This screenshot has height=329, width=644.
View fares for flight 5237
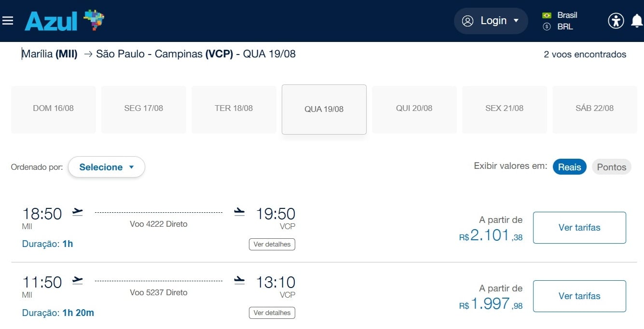click(579, 296)
